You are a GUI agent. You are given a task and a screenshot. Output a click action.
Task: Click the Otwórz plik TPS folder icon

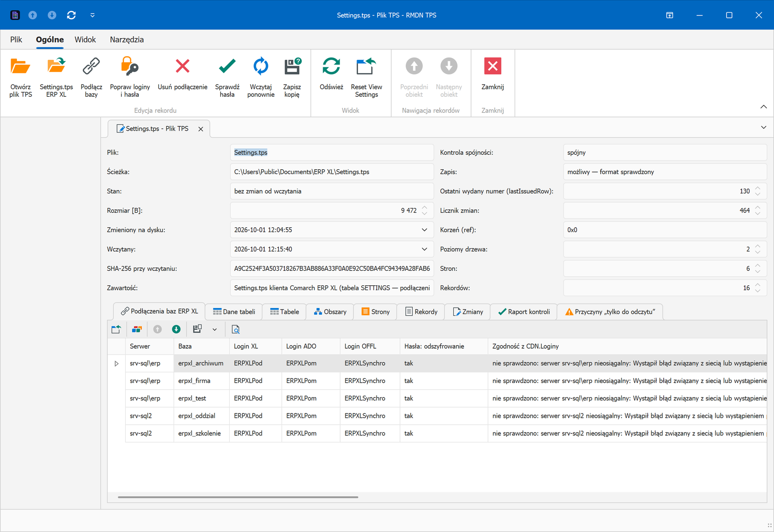20,66
